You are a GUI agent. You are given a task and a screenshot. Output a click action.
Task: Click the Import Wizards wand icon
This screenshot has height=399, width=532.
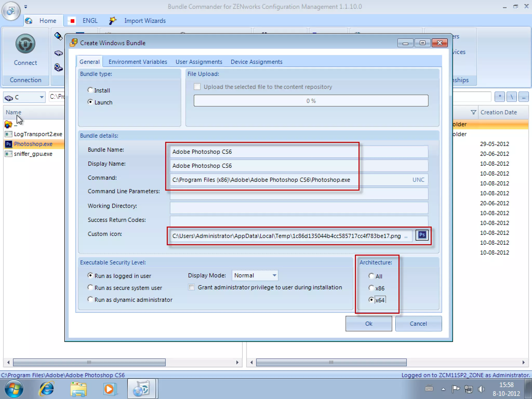coord(112,21)
